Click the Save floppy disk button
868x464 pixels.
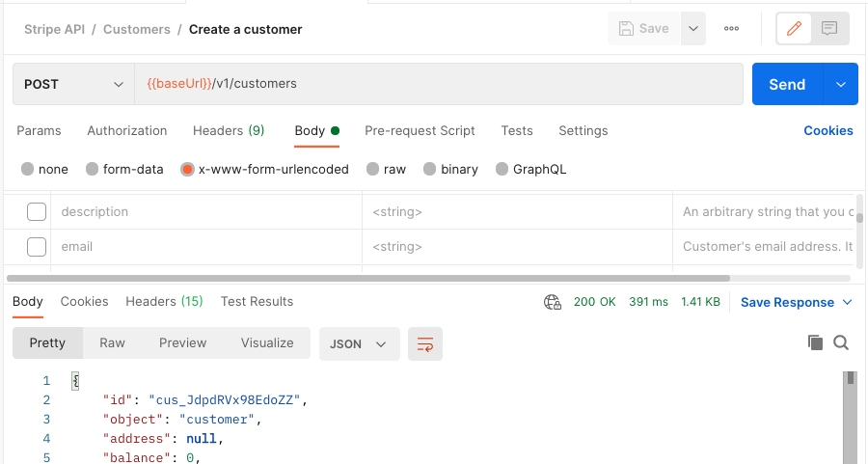[644, 29]
